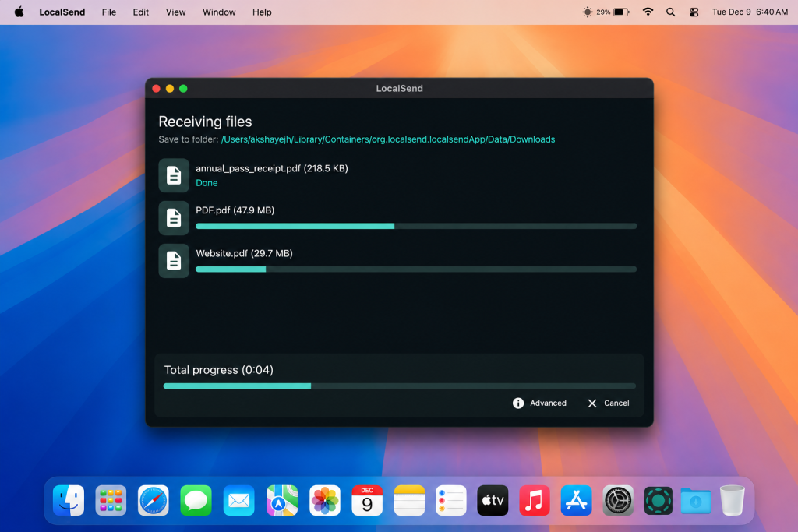Open Calendar from the Dock
The height and width of the screenshot is (532, 798).
[367, 501]
